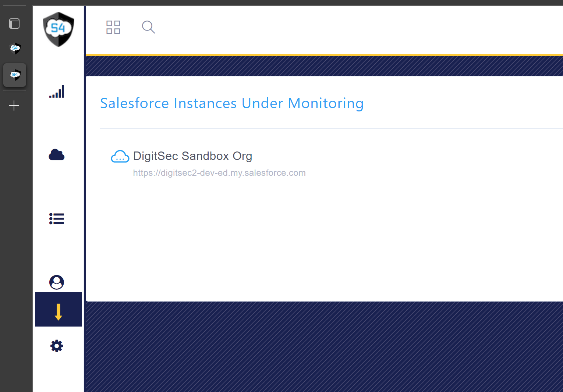Open the signal bars dashboard icon
The width and height of the screenshot is (563, 392).
click(57, 92)
